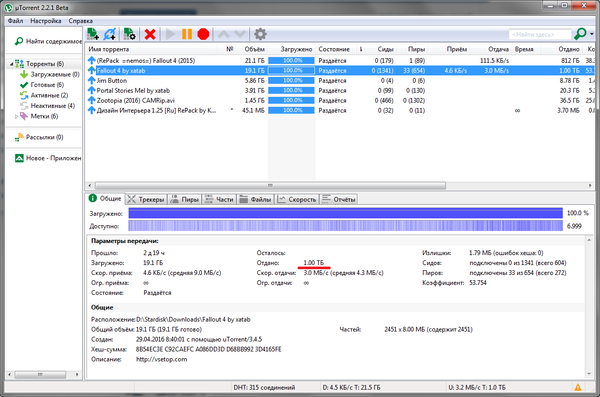Switch to the Скорость tab

pos(297,199)
